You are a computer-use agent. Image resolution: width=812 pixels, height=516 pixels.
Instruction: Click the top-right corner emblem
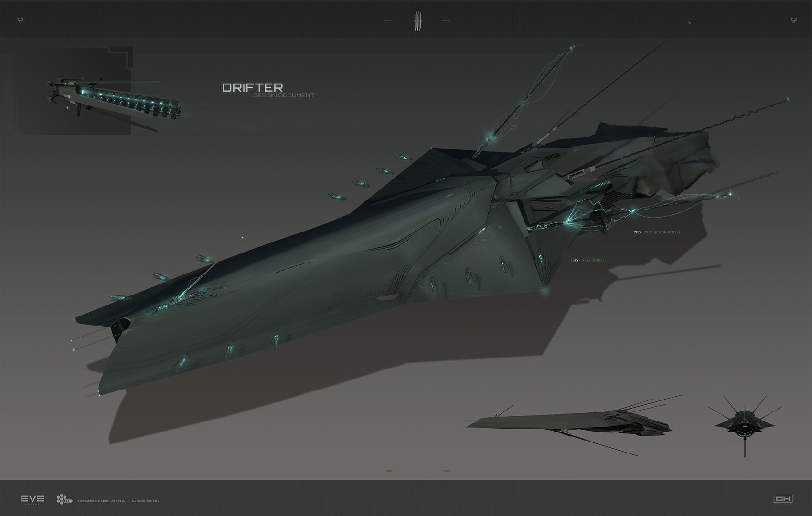coord(793,20)
